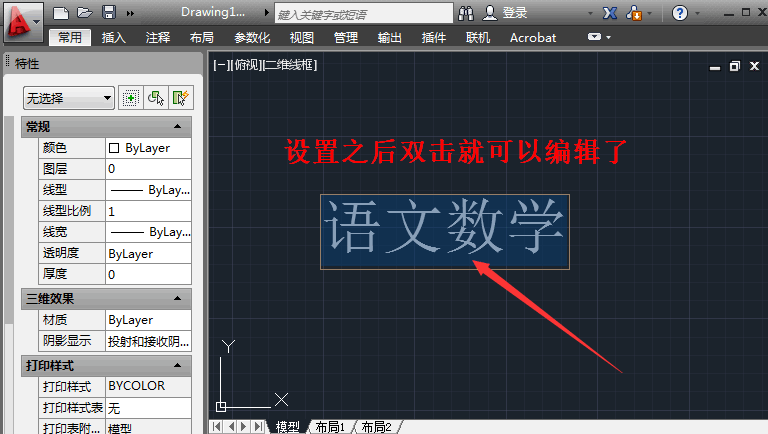Go to previous layout tab arrow
Screen dimensions: 768x434
[231, 427]
